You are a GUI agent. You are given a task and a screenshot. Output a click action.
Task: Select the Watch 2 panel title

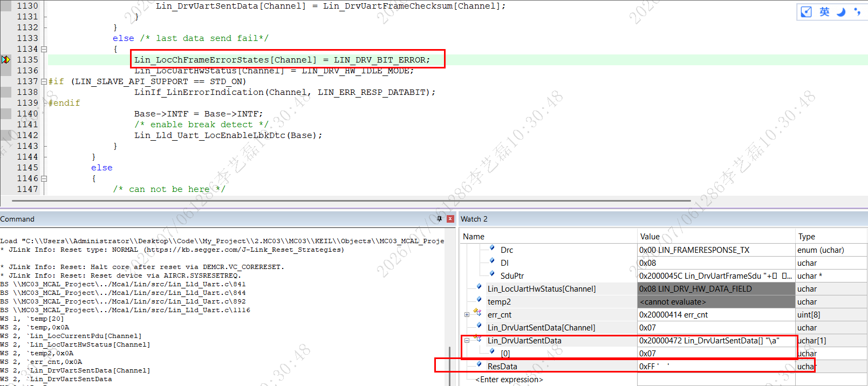[x=474, y=219]
